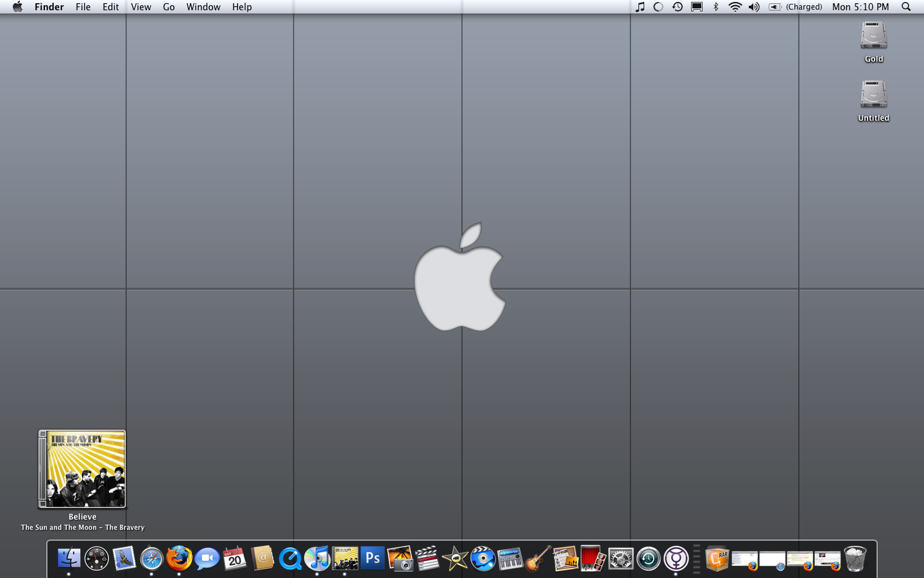Open Spotlight search magnifier
This screenshot has height=578, width=924.
click(x=906, y=7)
